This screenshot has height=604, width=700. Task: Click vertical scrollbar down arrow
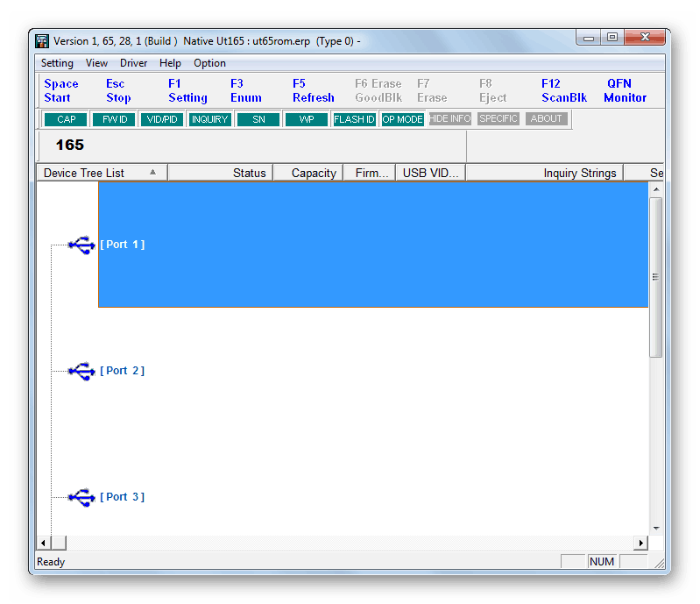tap(656, 528)
